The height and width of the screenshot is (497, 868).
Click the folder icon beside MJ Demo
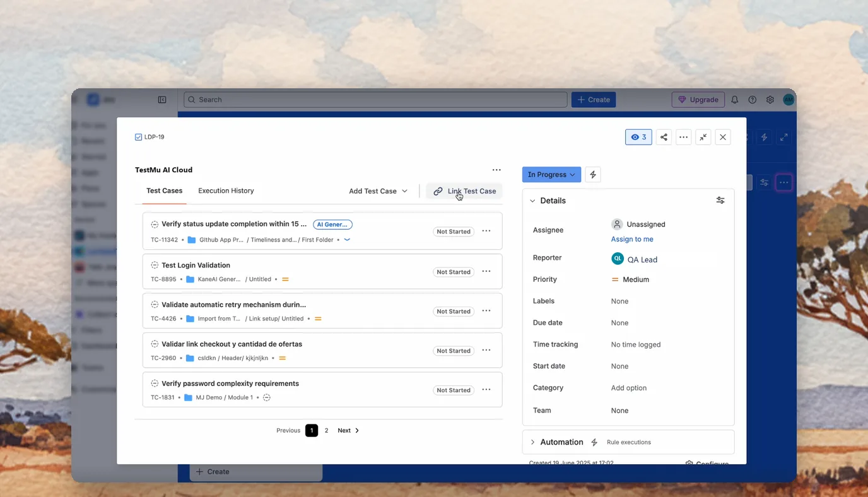(188, 397)
